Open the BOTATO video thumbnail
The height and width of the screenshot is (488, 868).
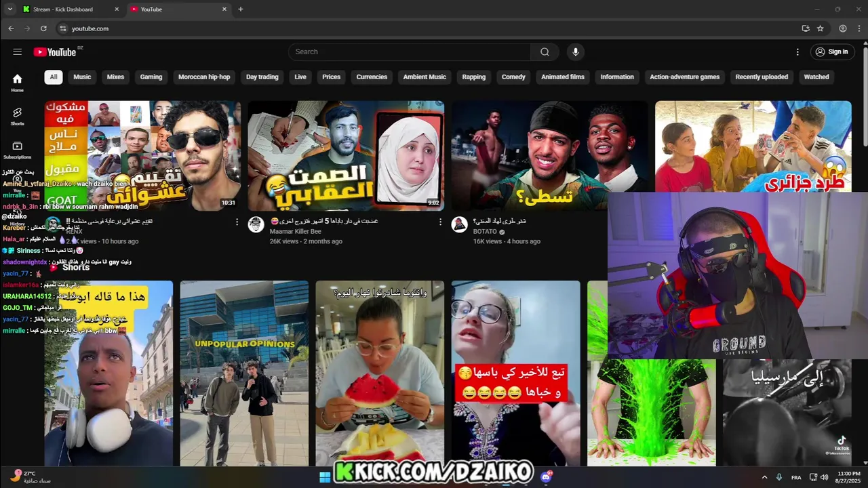point(549,156)
